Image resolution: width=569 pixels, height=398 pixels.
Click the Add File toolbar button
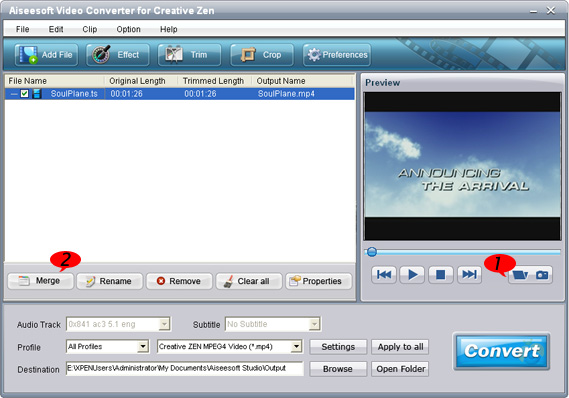46,55
